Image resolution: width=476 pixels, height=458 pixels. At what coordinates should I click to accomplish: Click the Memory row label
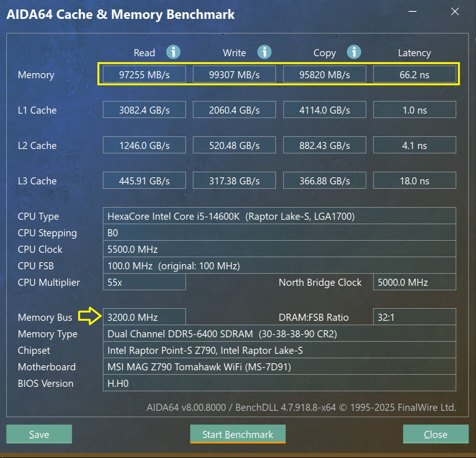(36, 75)
